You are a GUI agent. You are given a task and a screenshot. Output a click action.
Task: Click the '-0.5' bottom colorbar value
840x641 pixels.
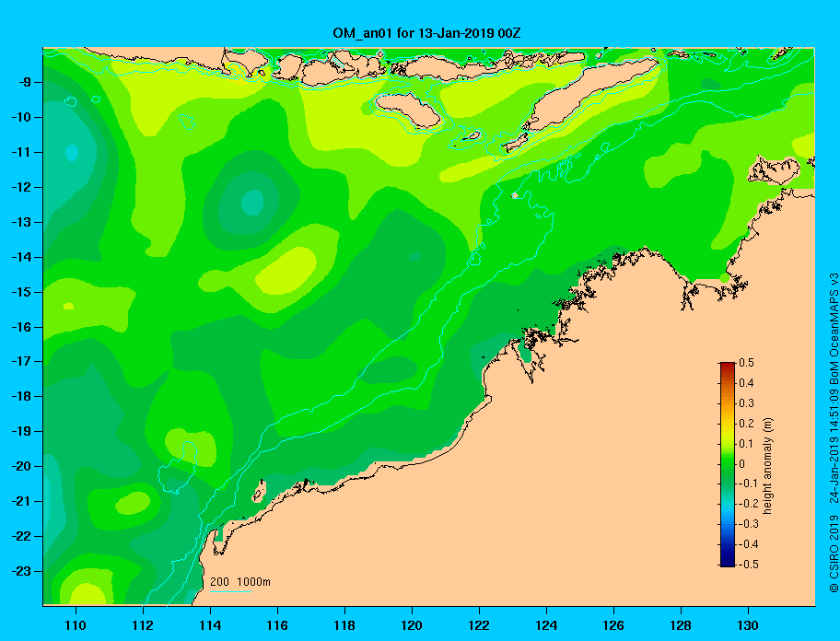pyautogui.click(x=749, y=565)
